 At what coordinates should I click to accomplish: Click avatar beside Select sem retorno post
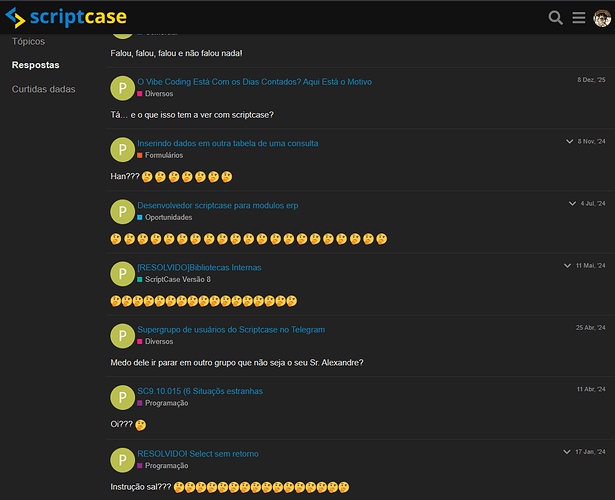(x=122, y=459)
